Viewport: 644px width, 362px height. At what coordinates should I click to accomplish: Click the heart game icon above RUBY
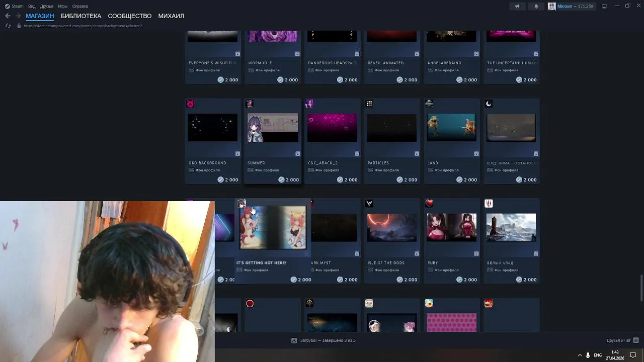click(x=429, y=204)
